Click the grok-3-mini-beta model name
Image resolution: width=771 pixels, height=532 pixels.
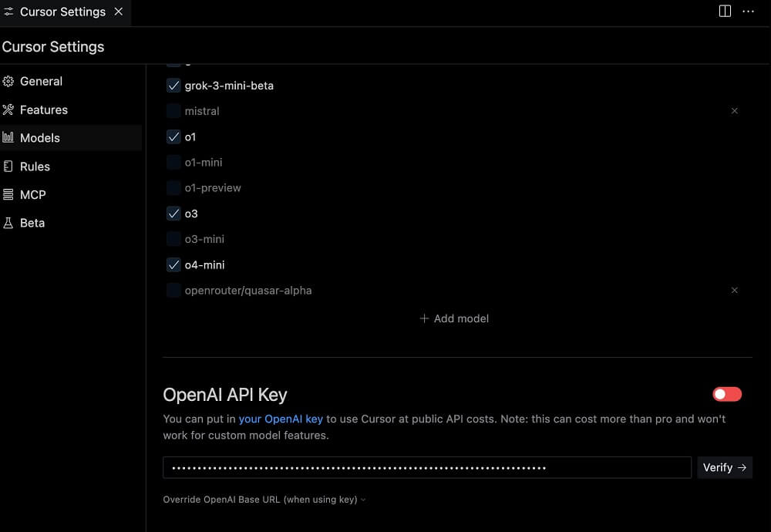click(x=229, y=86)
